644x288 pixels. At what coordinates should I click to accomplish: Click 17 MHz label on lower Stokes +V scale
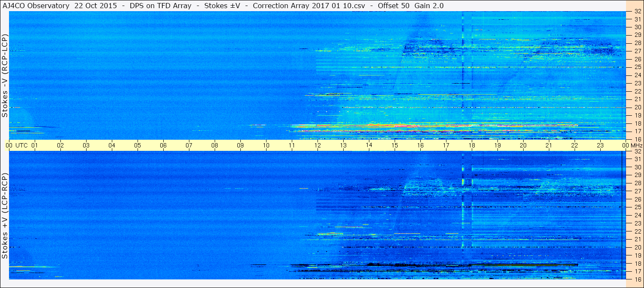(x=638, y=271)
